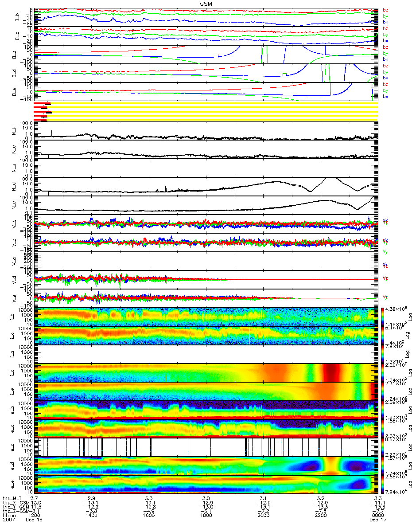Screen dimensions: 412x532
Task: Click the empty i_a ion spectrogram panel
Action: [x=206, y=354]
